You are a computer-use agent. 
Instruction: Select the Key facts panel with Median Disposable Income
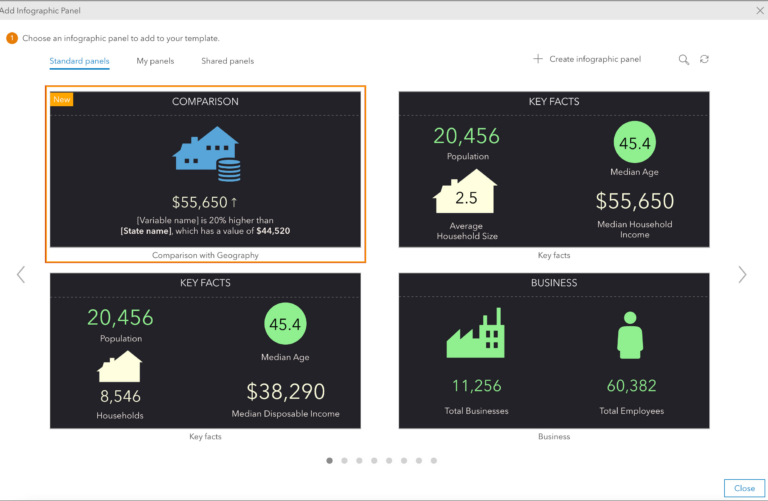(x=205, y=351)
